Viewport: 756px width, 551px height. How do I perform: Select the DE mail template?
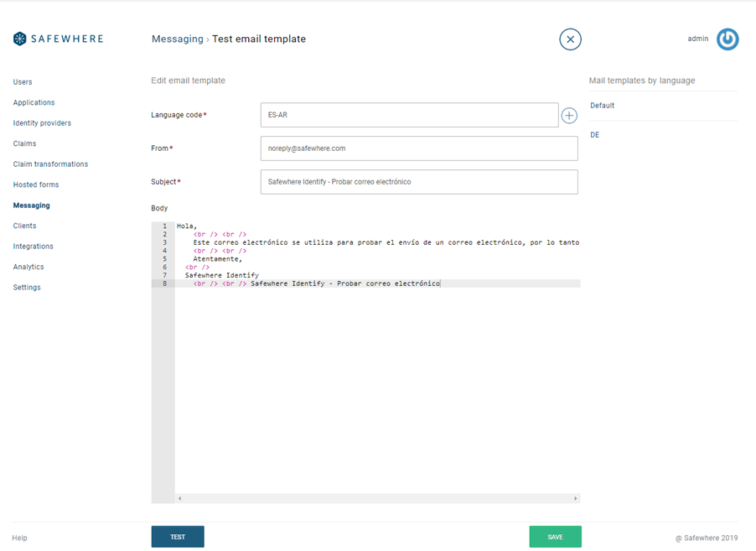click(x=594, y=135)
